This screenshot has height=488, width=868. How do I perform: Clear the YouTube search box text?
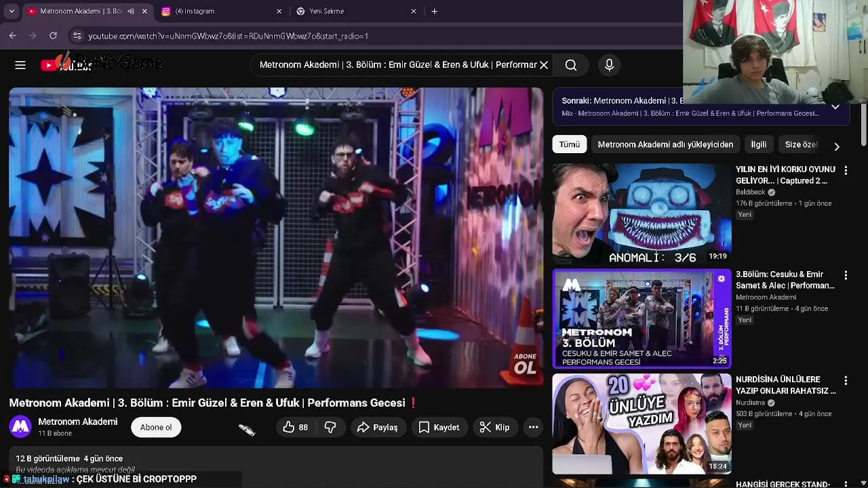[544, 65]
